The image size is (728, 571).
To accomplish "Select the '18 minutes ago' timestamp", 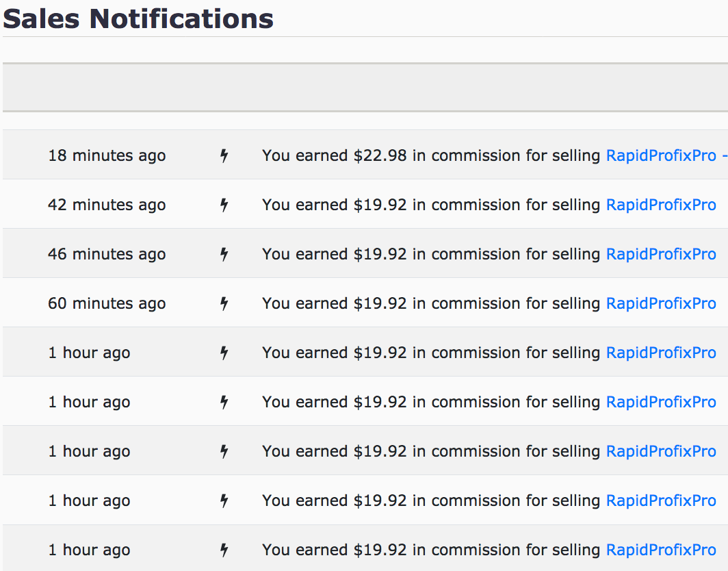I will click(107, 155).
